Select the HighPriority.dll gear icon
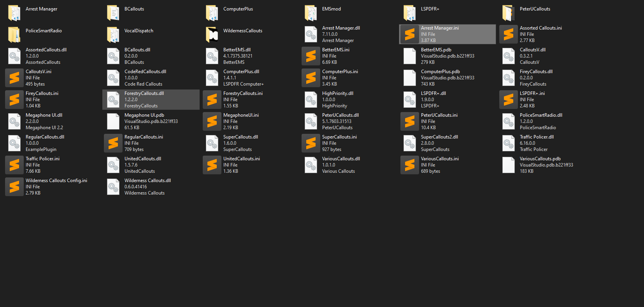Image resolution: width=644 pixels, height=307 pixels. pos(311,100)
